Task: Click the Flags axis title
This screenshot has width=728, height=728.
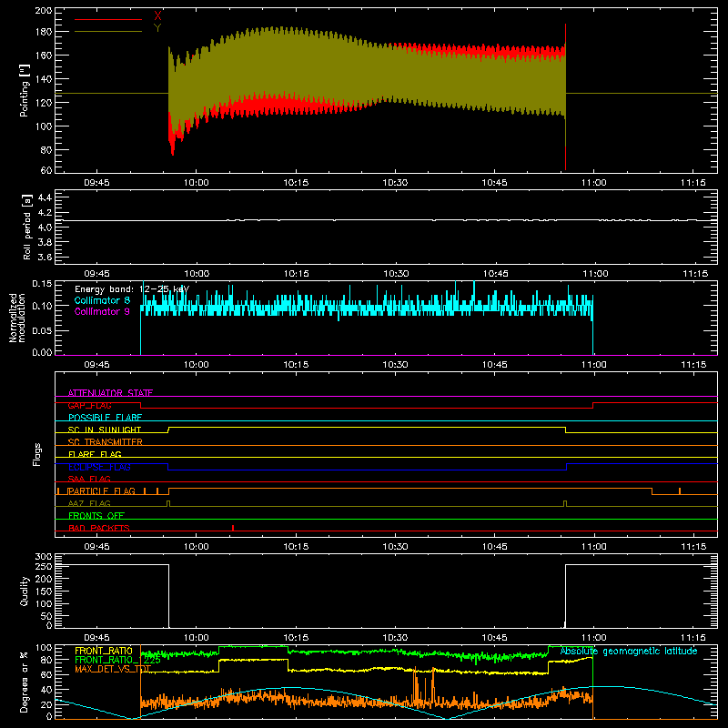Action: pos(37,454)
